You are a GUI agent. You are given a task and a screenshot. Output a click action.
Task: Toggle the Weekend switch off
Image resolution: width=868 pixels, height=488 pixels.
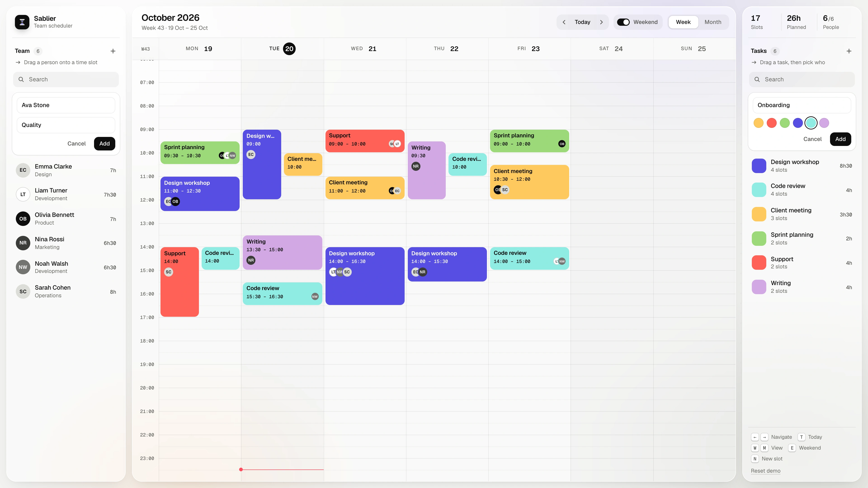click(623, 22)
